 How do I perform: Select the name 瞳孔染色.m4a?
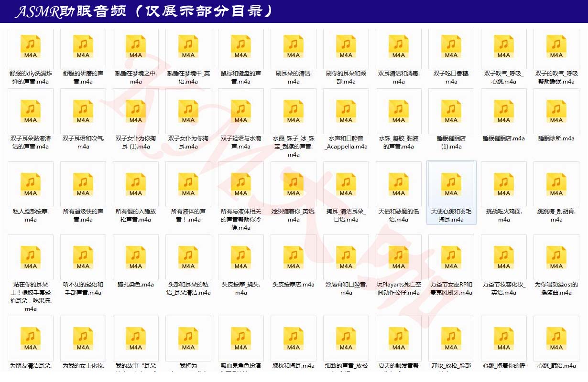[x=136, y=285]
